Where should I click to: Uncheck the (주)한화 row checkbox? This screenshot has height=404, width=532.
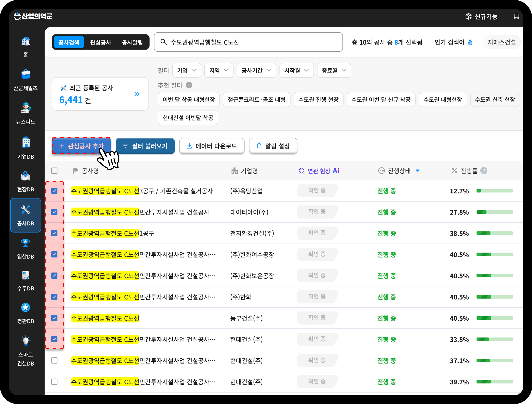(x=54, y=297)
